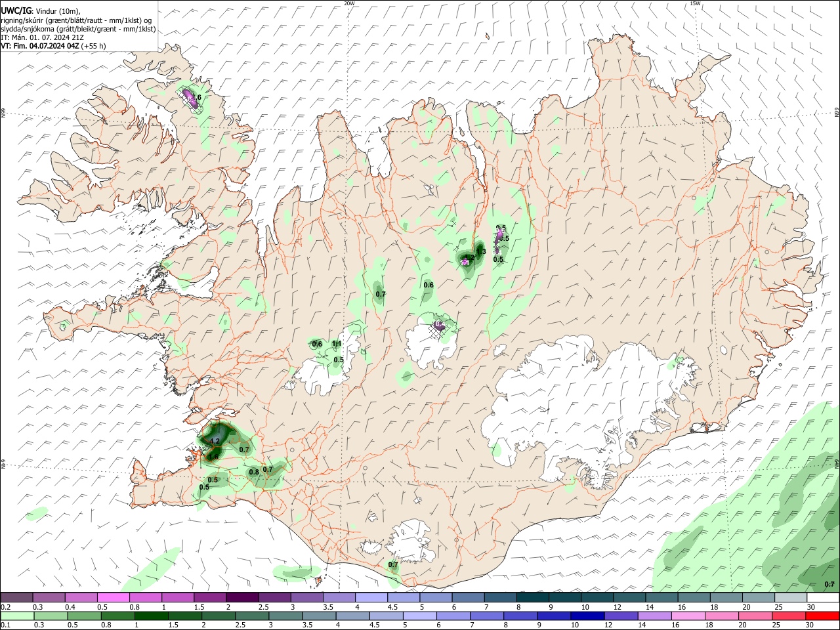Click the 'rigning/skúrir' description line

click(76, 20)
